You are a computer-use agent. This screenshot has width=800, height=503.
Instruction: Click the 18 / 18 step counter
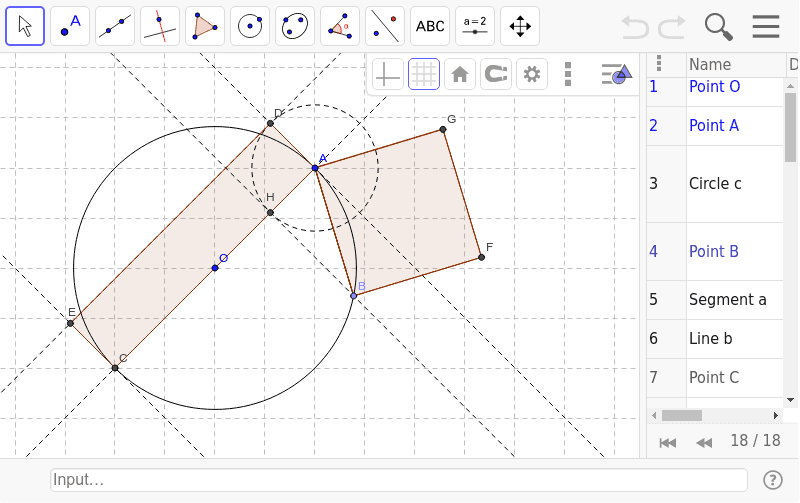click(x=755, y=440)
